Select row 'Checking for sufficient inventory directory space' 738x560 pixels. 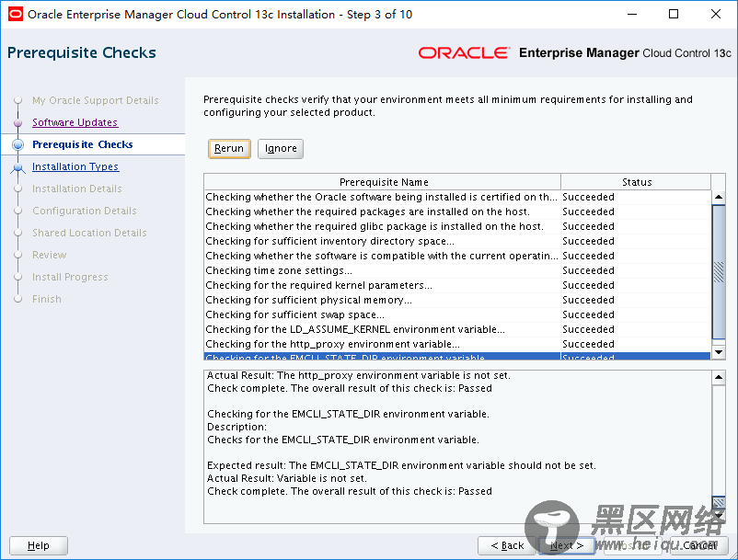coord(457,241)
